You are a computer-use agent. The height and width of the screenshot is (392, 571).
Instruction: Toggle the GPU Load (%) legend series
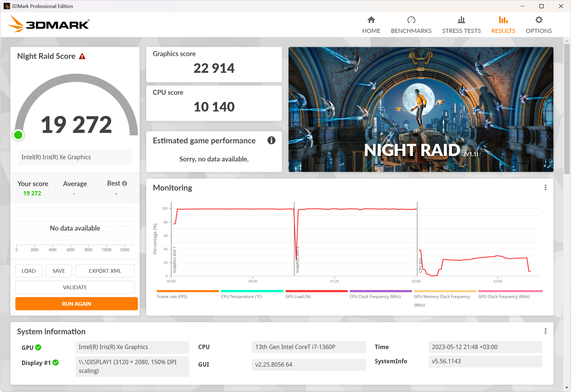point(298,297)
